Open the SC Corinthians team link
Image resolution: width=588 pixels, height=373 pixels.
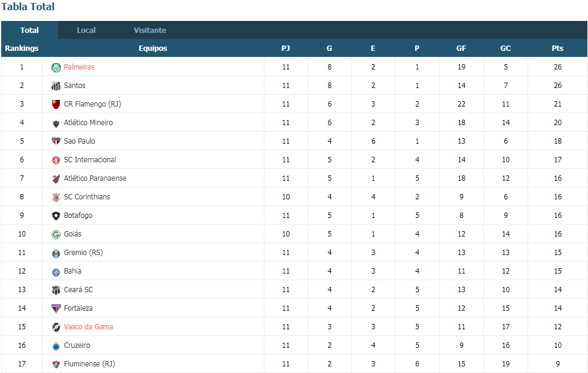click(x=87, y=196)
